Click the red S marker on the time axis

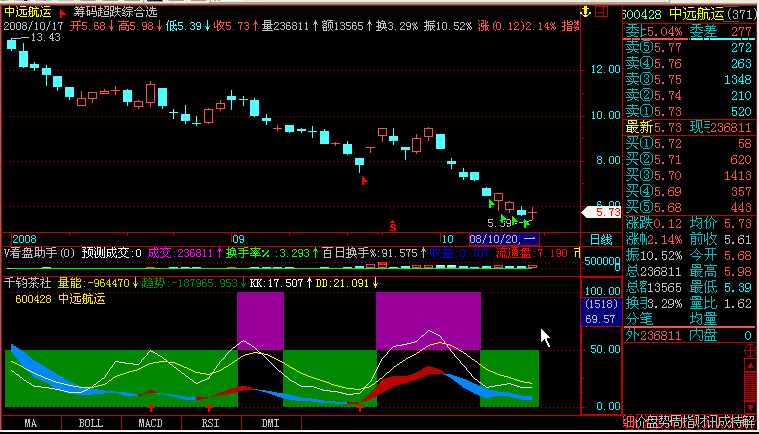[x=393, y=225]
